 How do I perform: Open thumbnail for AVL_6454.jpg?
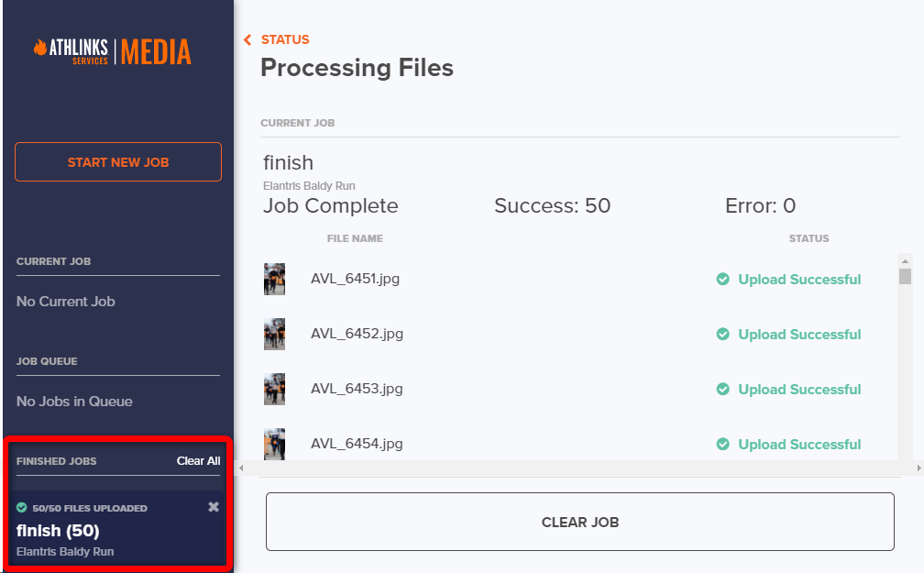274,444
